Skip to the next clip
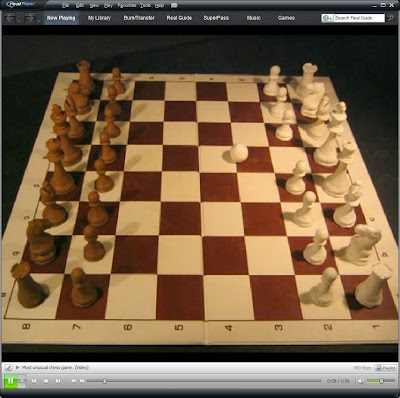This screenshot has height=398, width=400. (x=58, y=381)
